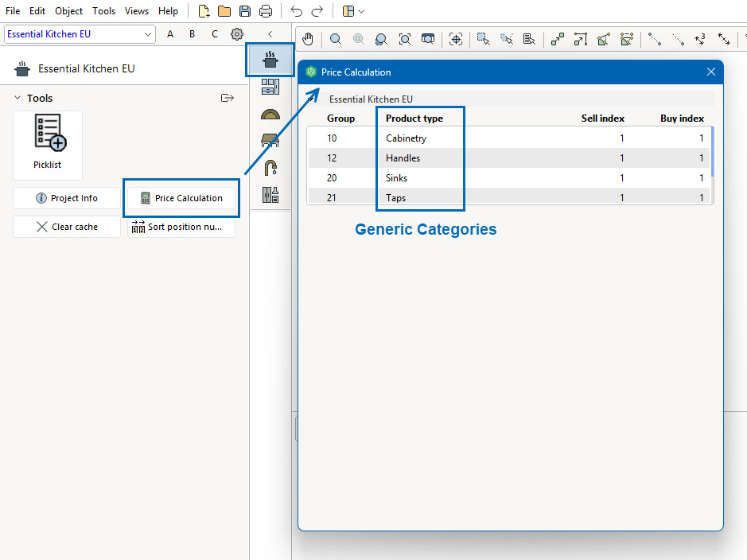This screenshot has width=747, height=560.
Task: Select the dashed line drawing tool
Action: (x=678, y=39)
